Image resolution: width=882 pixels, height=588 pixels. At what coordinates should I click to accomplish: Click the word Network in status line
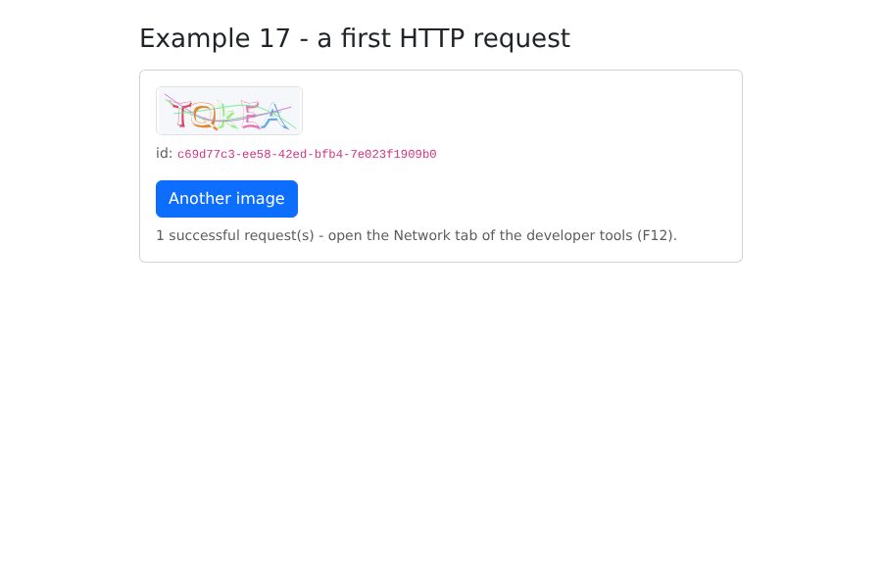click(421, 235)
